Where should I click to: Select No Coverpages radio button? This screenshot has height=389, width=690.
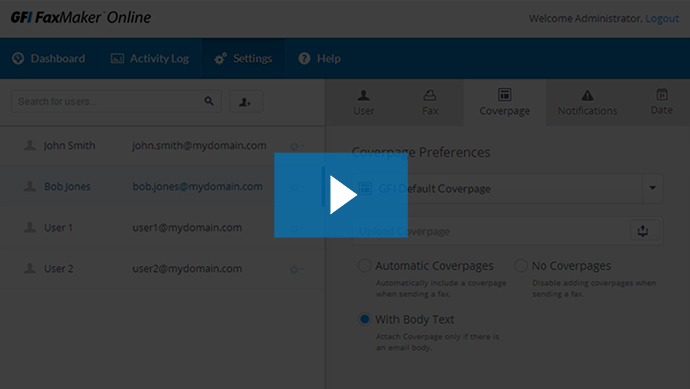[x=521, y=265]
